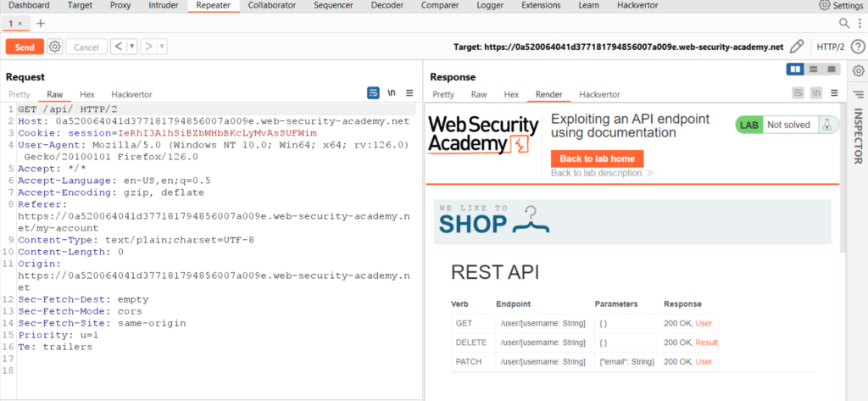
Task: Open the top-level Hackvertor tab
Action: (x=637, y=6)
